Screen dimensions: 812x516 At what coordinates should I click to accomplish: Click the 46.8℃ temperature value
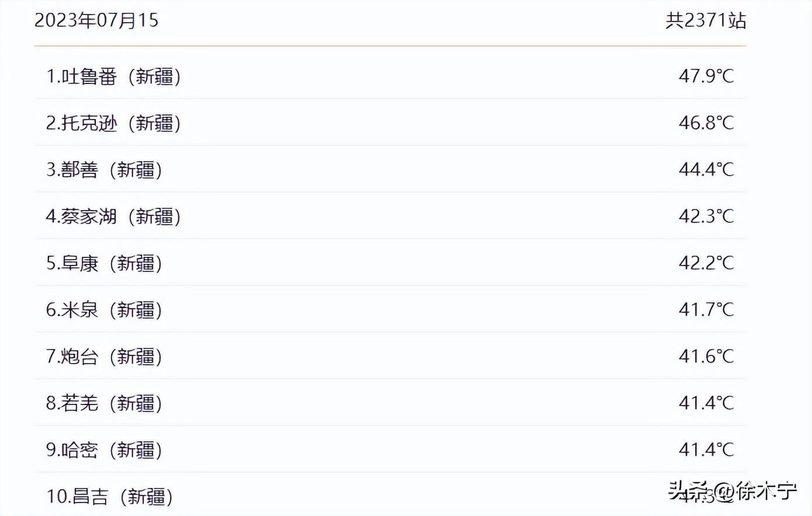[706, 123]
